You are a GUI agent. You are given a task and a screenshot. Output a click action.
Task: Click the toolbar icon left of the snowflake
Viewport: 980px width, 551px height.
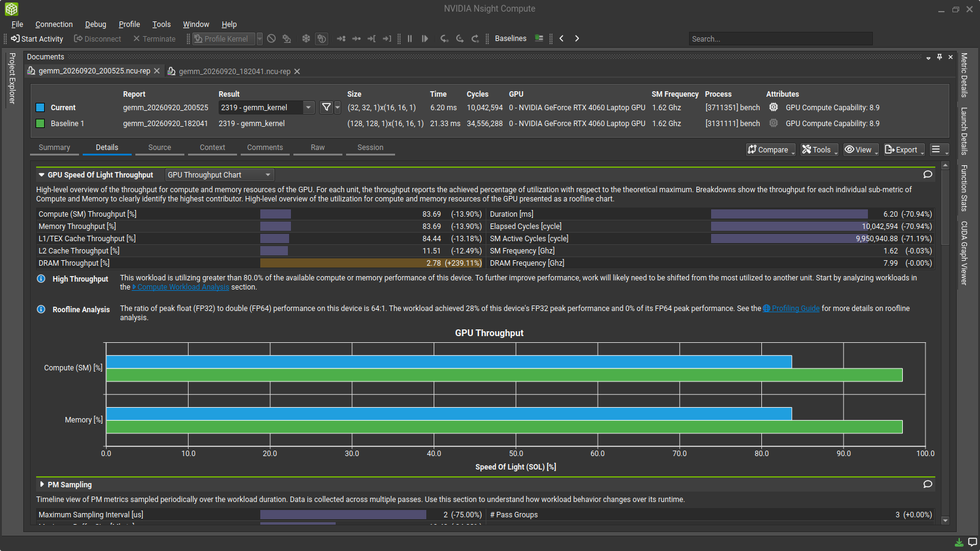click(x=287, y=39)
